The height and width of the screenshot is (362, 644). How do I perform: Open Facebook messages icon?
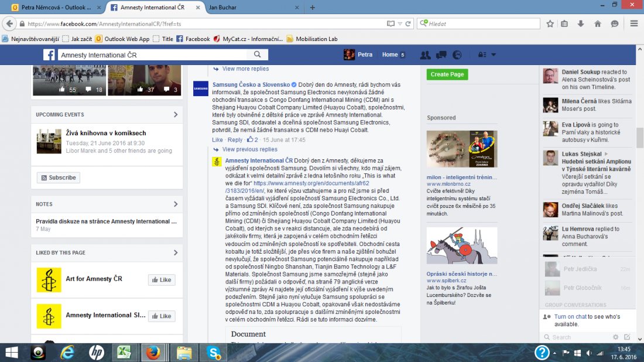[441, 54]
